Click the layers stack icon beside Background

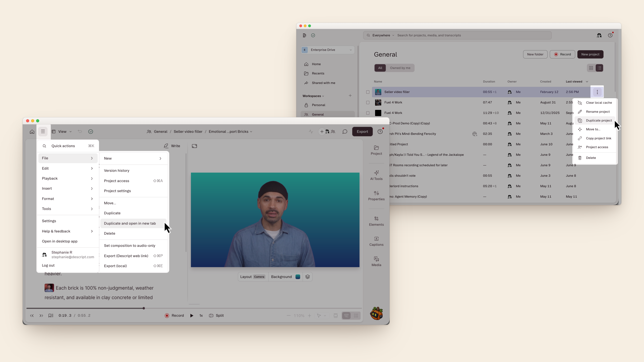pyautogui.click(x=307, y=277)
